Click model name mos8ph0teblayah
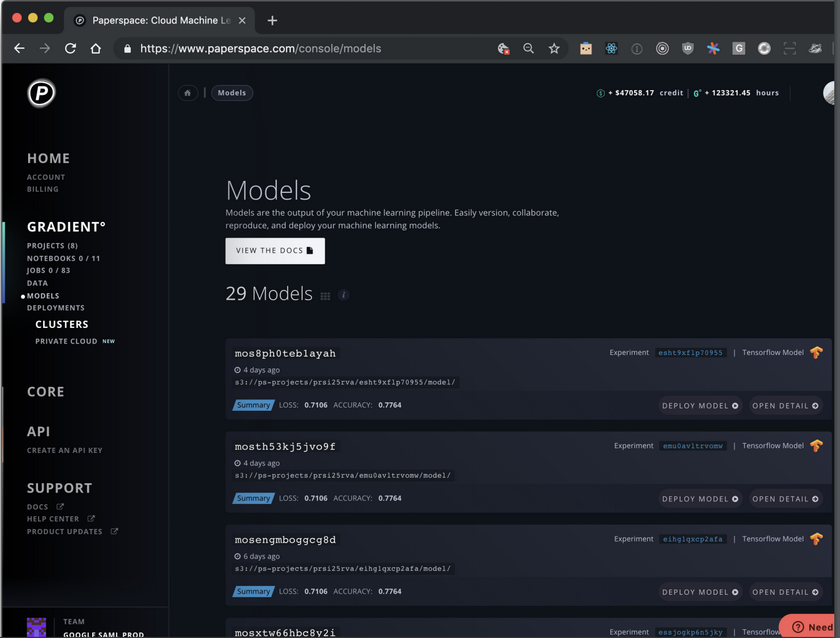 (x=286, y=353)
